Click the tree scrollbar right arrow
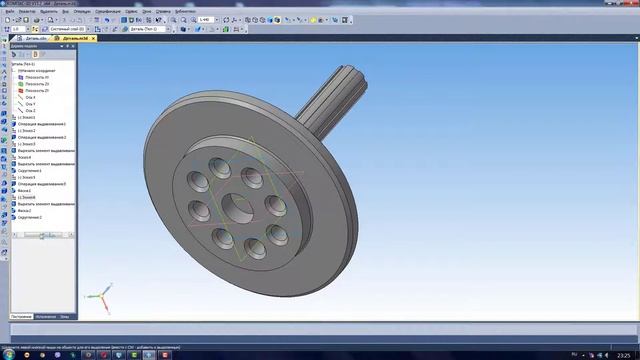Image resolution: width=640 pixels, height=360 pixels. click(71, 235)
